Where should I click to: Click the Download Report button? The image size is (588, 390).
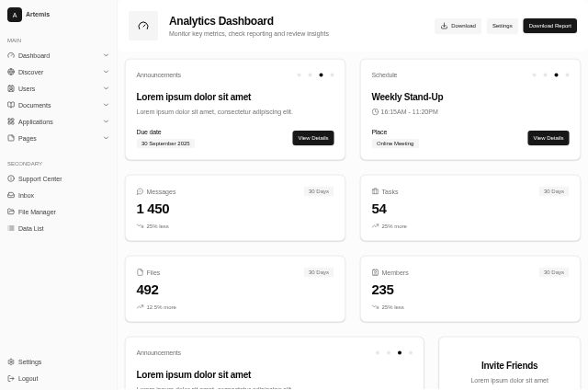pyautogui.click(x=549, y=26)
